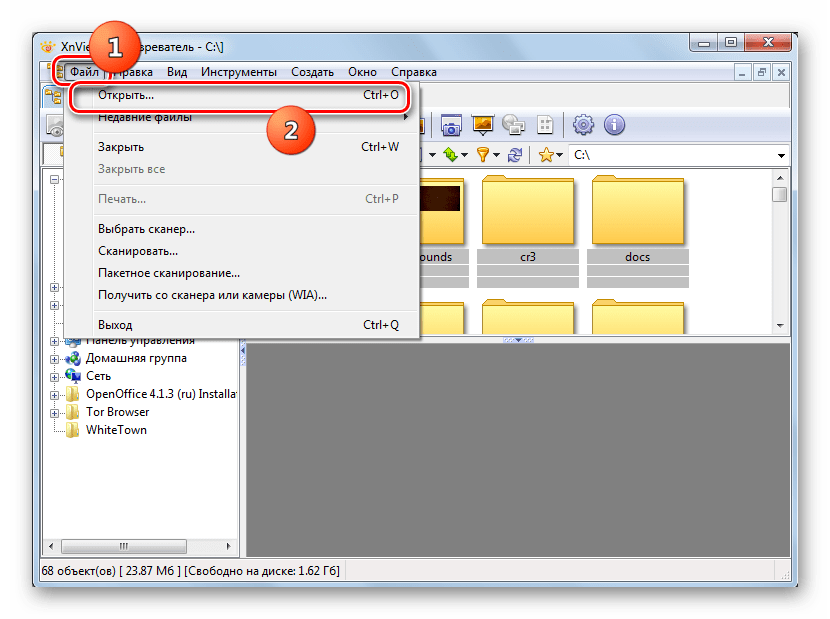Click the screen capture camera icon
This screenshot has width=830, height=619.
451,126
